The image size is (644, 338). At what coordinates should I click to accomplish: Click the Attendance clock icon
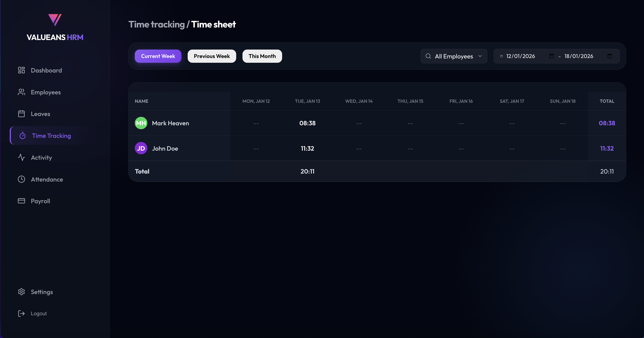click(x=21, y=179)
